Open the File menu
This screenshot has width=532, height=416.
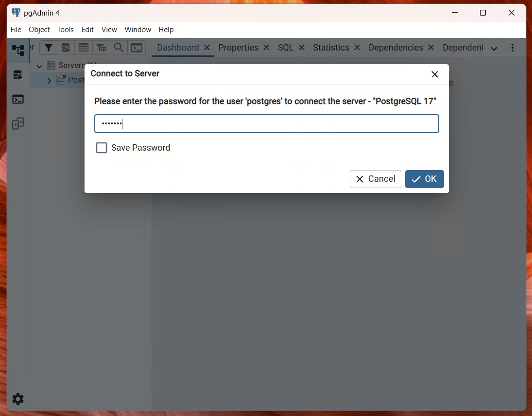point(16,30)
